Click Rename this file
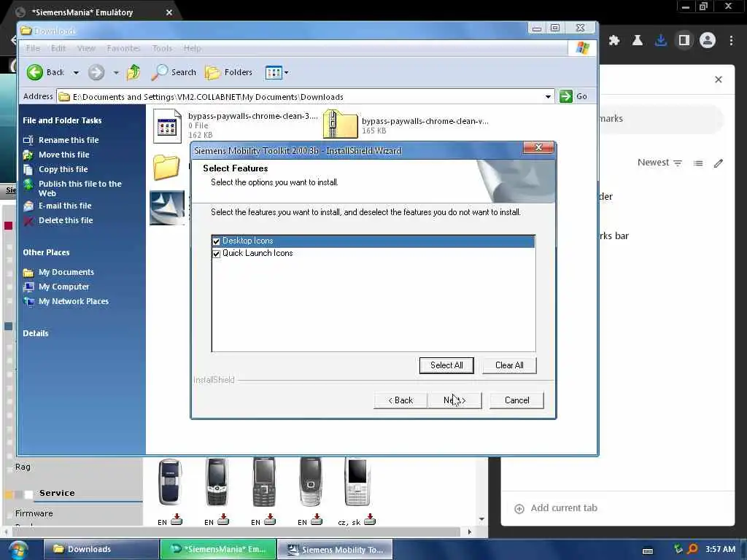This screenshot has height=560, width=747. coord(69,140)
